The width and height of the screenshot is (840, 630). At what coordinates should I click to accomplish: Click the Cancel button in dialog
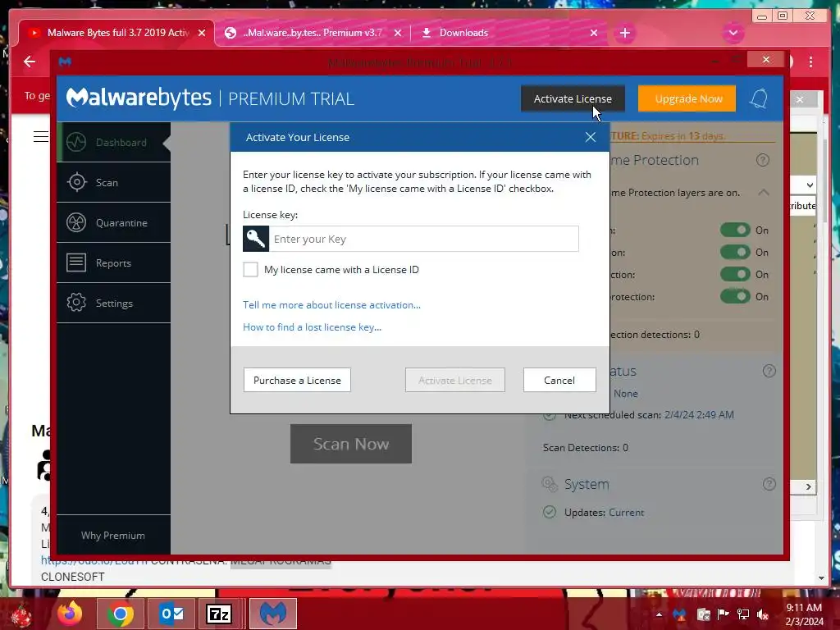pyautogui.click(x=559, y=380)
